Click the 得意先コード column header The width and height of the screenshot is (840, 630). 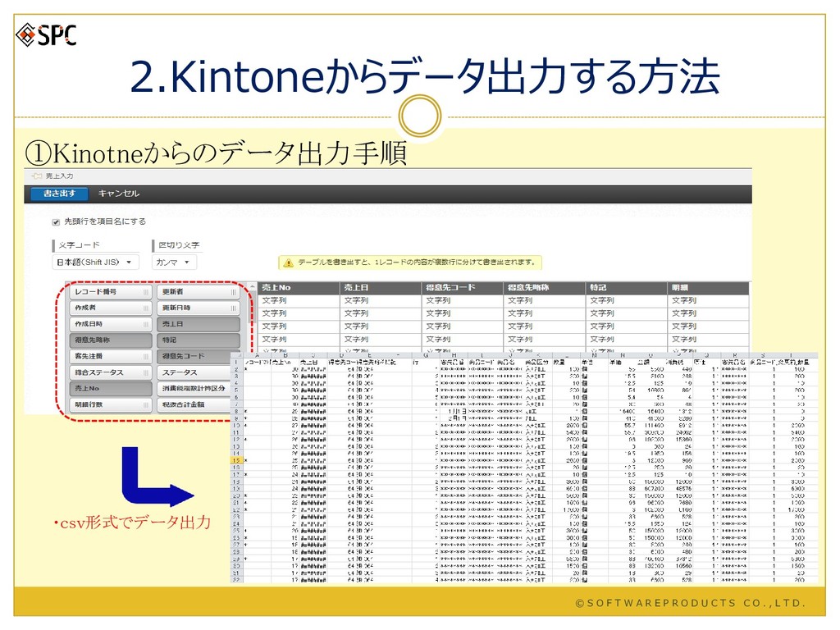pyautogui.click(x=463, y=288)
